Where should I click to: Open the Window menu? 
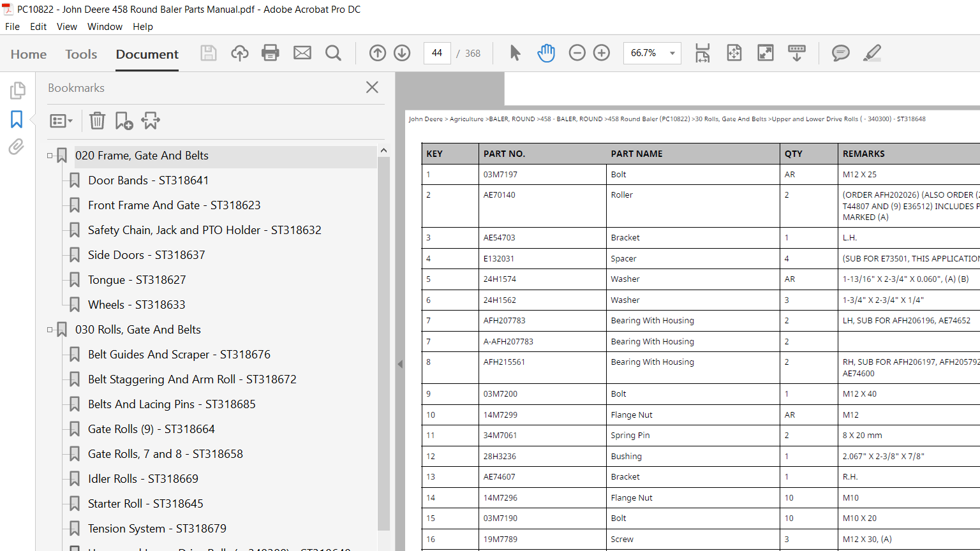[105, 27]
